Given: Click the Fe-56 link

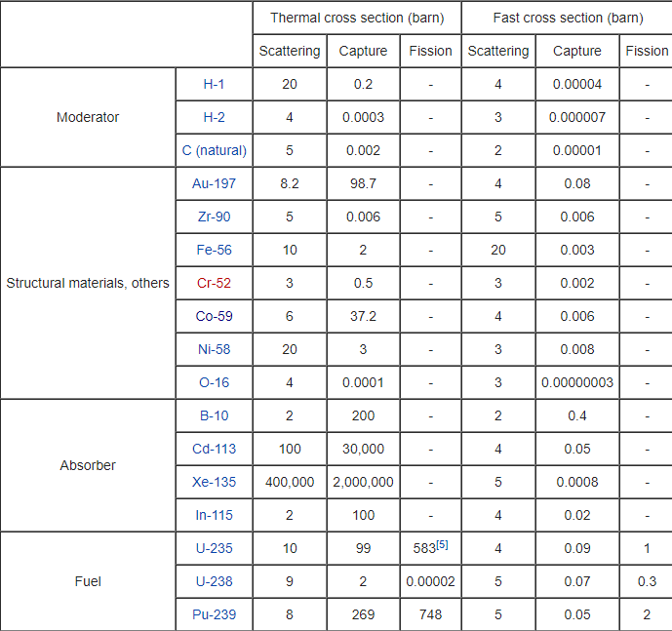Looking at the screenshot, I should click(x=214, y=250).
